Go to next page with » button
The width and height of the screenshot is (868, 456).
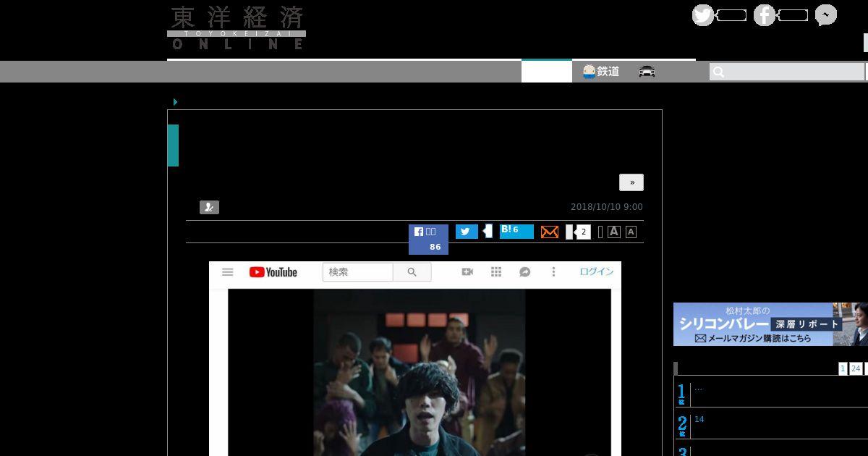point(631,182)
